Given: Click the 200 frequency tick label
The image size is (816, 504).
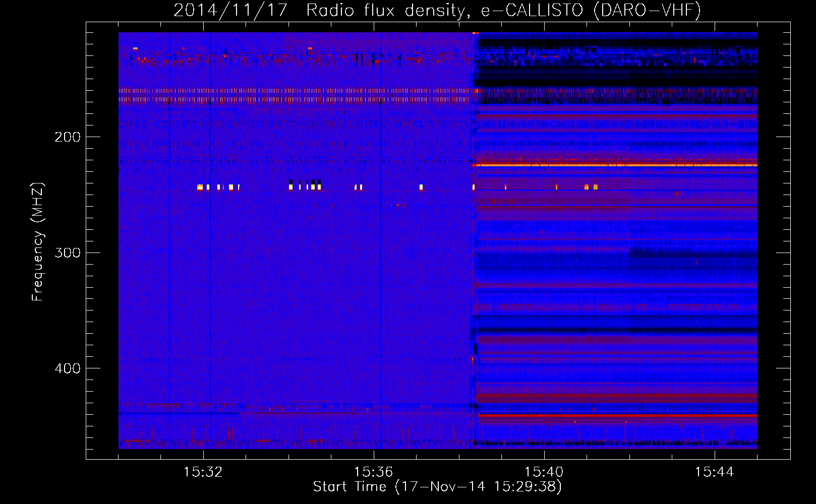Looking at the screenshot, I should [x=68, y=137].
